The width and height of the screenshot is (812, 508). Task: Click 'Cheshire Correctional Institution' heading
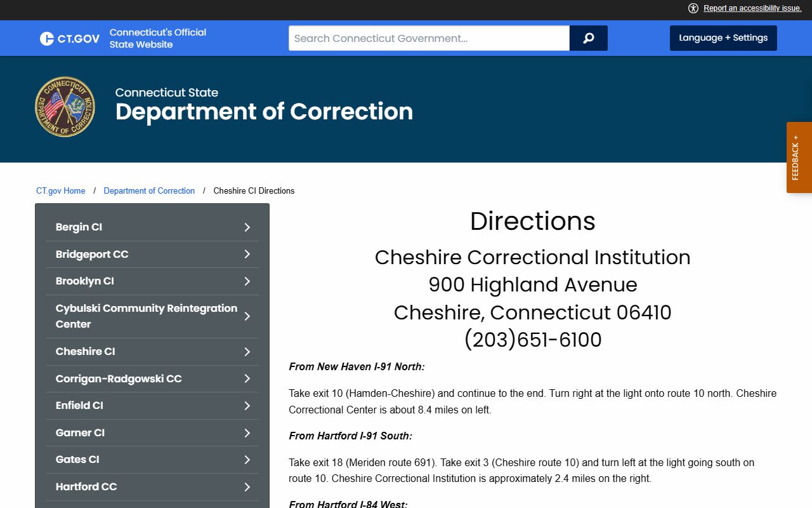pos(533,257)
